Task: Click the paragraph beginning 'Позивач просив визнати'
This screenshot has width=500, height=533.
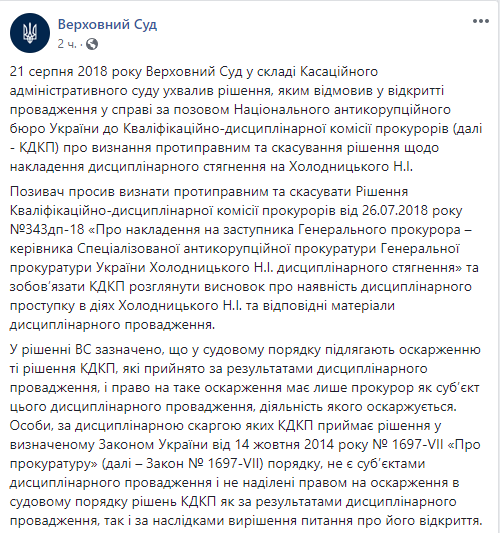Action: [244, 258]
